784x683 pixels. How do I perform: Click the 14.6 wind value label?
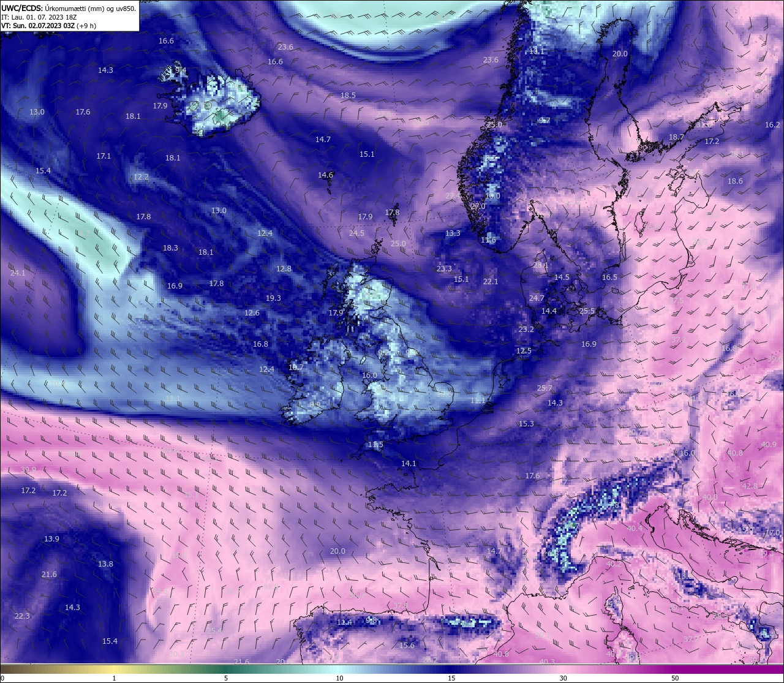click(325, 175)
